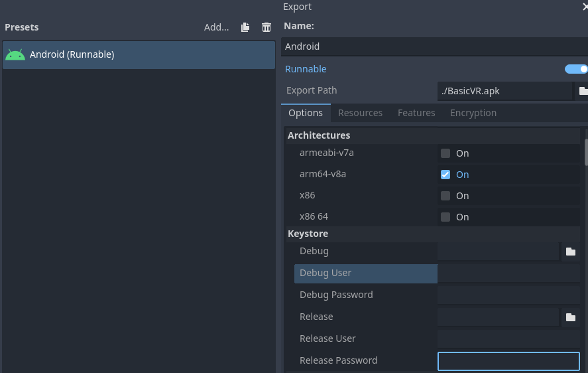The height and width of the screenshot is (373, 588).
Task: Click the Android robot preset icon
Action: (15, 55)
